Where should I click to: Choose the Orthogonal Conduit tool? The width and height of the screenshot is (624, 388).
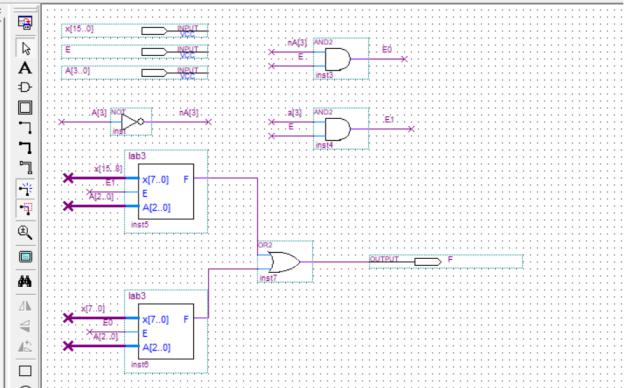(25, 168)
